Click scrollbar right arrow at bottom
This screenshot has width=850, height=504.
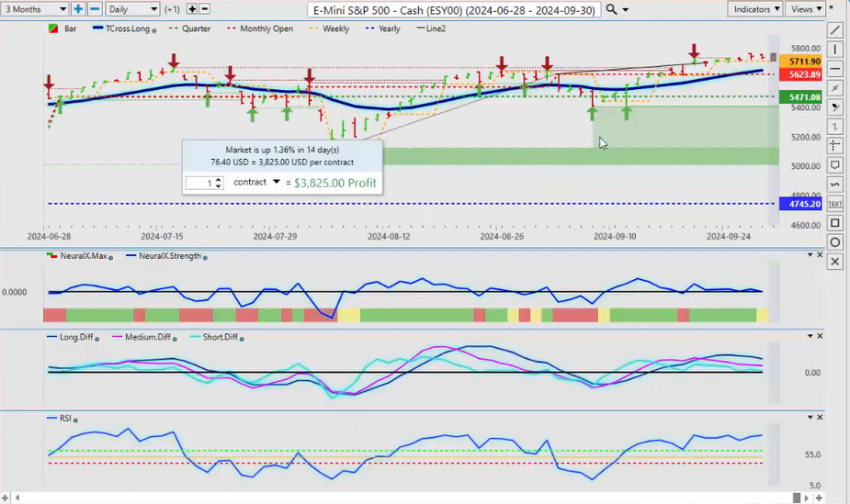807,498
